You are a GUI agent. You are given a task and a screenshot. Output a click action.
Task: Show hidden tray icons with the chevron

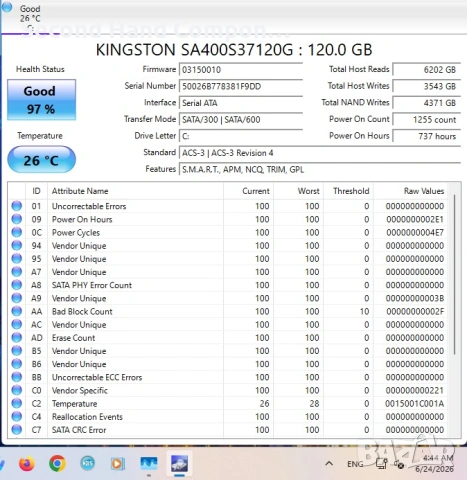329,464
